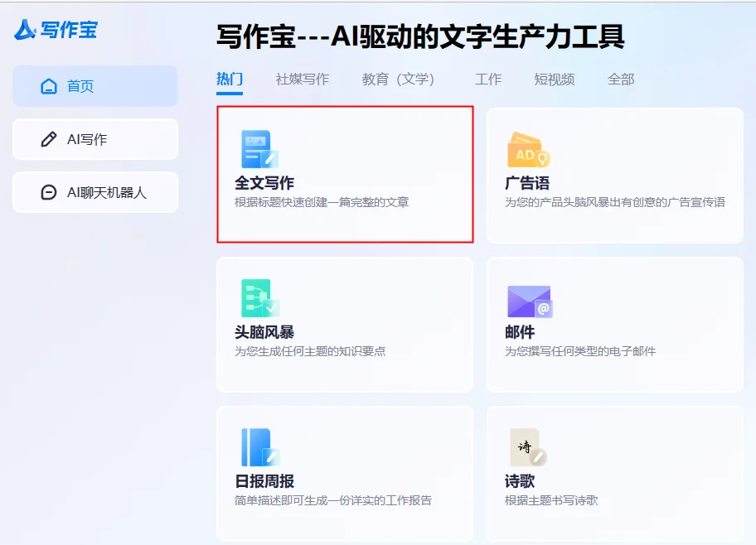Click description 为您的产品头脑风暴出有创意的广告宣传语
756x545 pixels.
[615, 202]
